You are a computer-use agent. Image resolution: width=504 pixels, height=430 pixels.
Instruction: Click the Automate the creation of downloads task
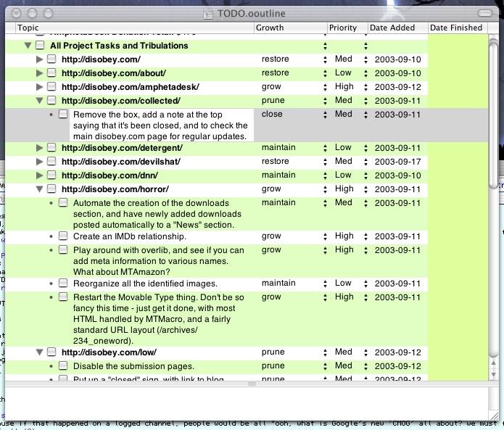157,214
